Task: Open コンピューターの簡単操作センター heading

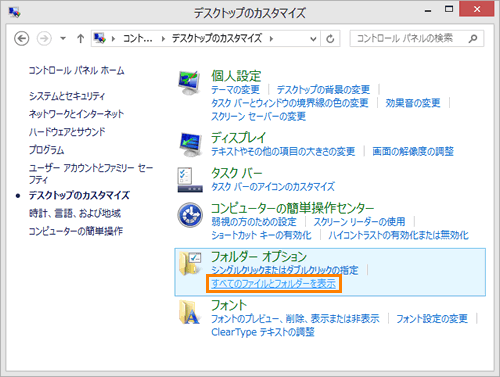Action: point(293,208)
